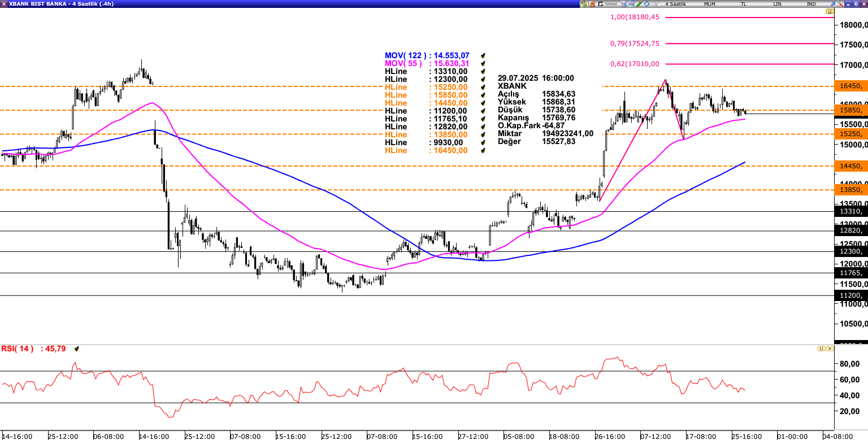Open the LIN scale selector
The width and height of the screenshot is (868, 440).
[777, 4]
